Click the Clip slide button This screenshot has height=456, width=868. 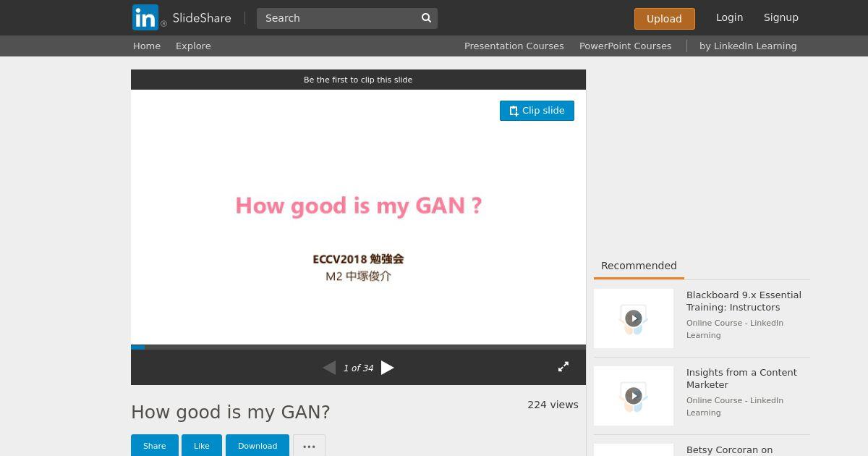[x=537, y=111]
